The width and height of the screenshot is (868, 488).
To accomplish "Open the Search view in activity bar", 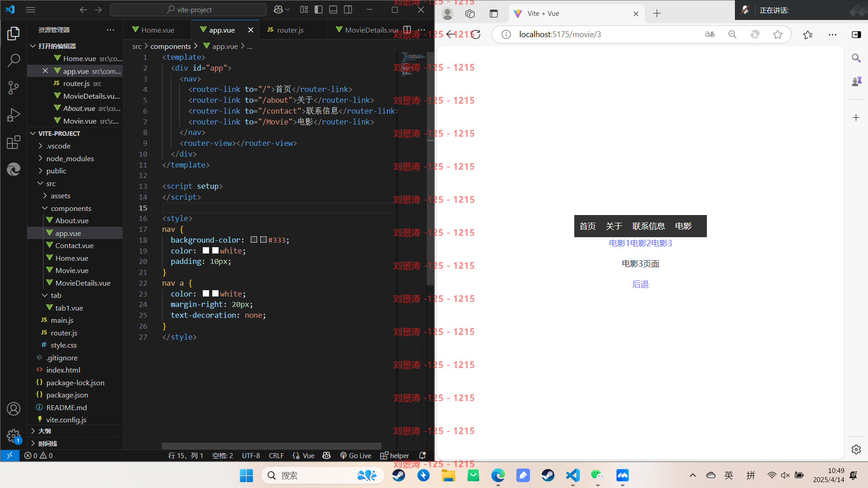I will tap(14, 60).
